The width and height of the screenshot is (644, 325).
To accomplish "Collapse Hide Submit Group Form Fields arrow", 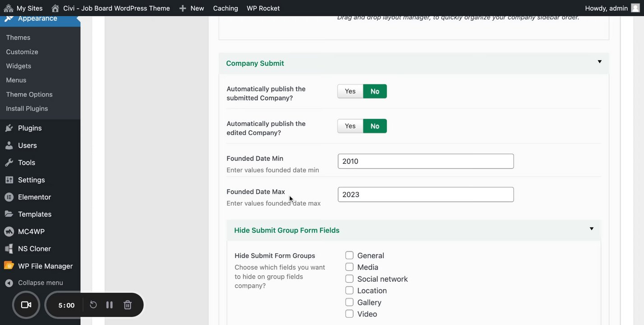I will [591, 229].
